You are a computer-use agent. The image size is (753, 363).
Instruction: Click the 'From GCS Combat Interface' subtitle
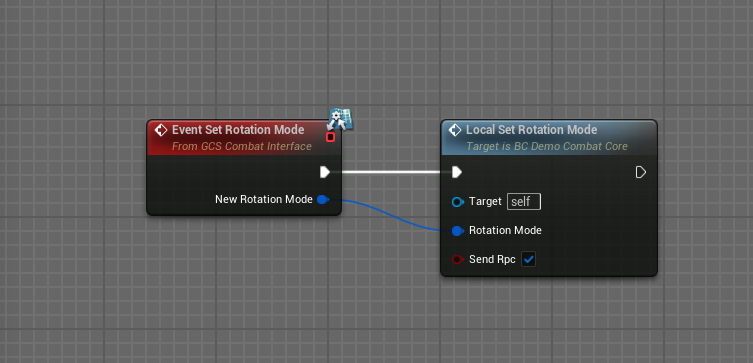(242, 146)
